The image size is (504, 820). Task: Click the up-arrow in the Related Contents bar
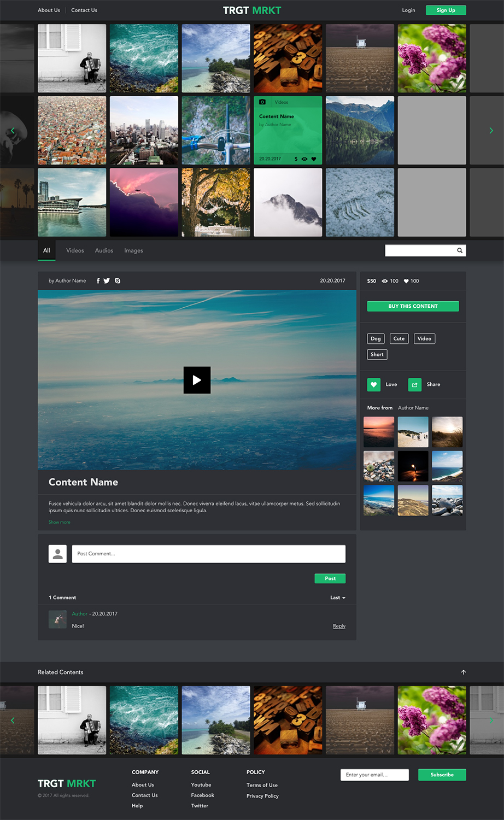(x=464, y=672)
